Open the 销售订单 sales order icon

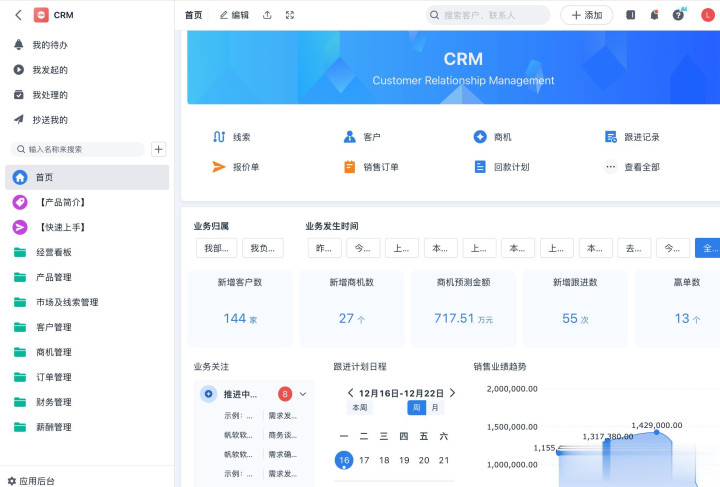(349, 167)
